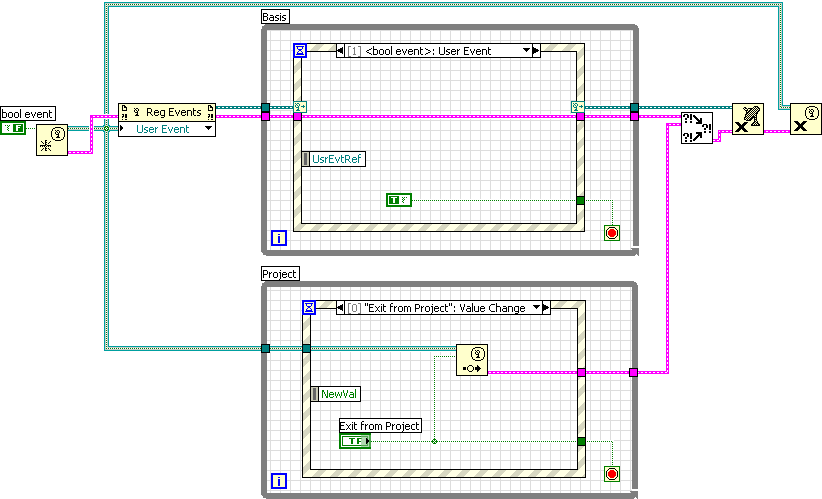This screenshot has width=822, height=499.
Task: Go to next case in bool event structure
Action: click(x=536, y=51)
